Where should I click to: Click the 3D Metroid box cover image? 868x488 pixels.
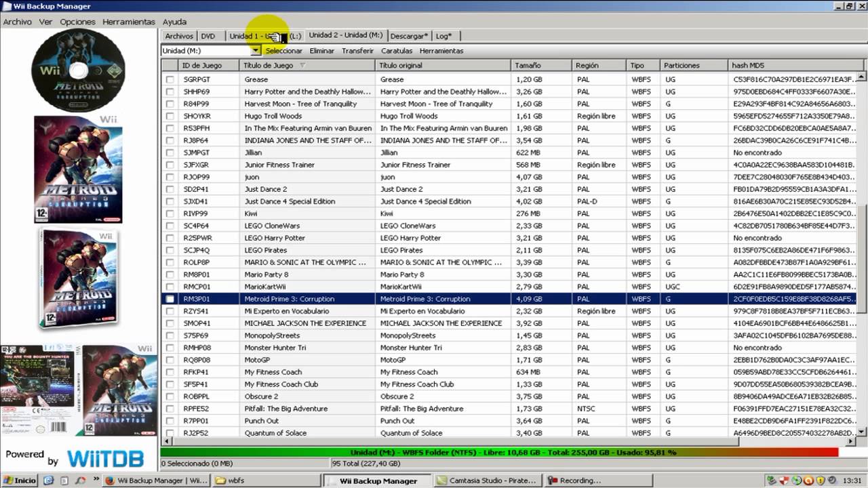78,279
